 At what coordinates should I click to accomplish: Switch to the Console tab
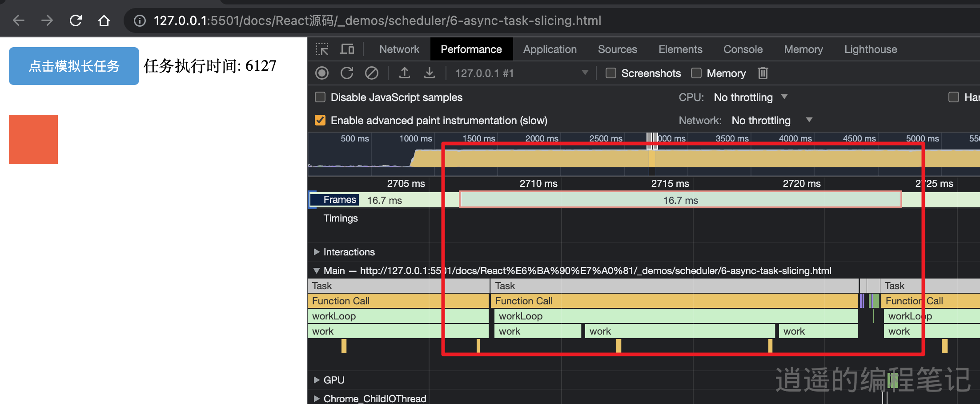pos(743,49)
